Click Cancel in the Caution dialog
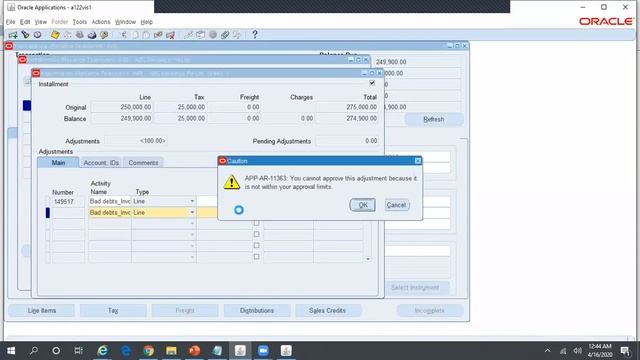Viewport: 640px width, 360px height. tap(396, 205)
